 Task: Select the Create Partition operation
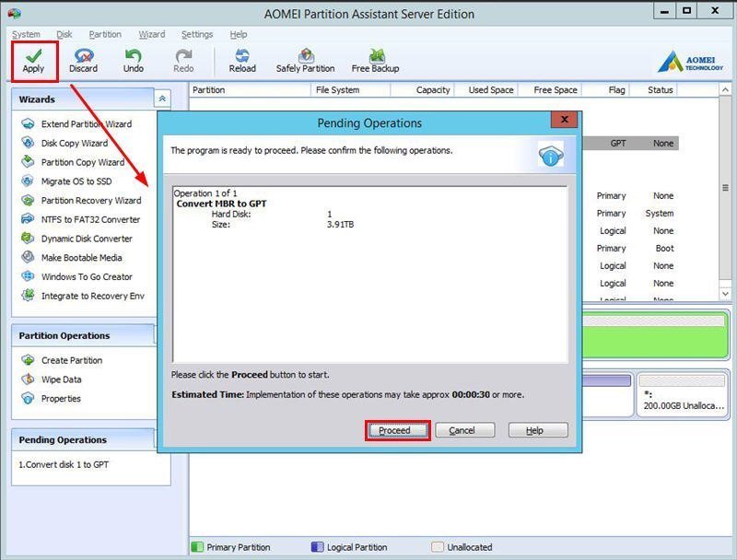coord(72,360)
